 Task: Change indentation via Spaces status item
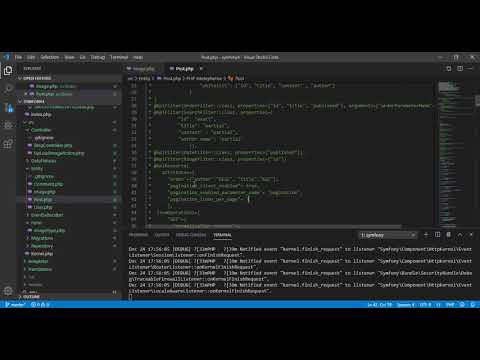[405, 305]
